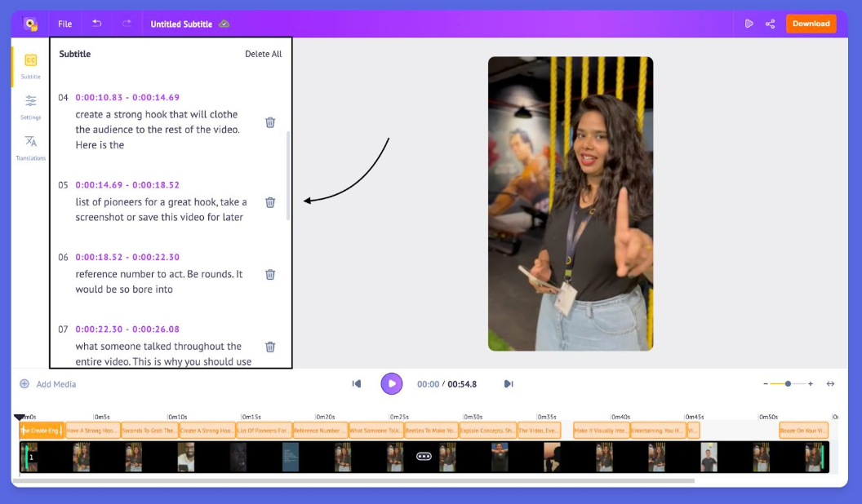Delete subtitle 04 with its trash icon
Screen dimensions: 862x504
pyautogui.click(x=270, y=122)
